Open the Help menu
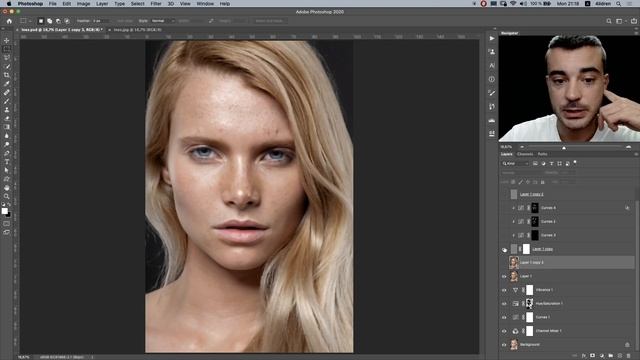The width and height of the screenshot is (640, 360). click(225, 4)
